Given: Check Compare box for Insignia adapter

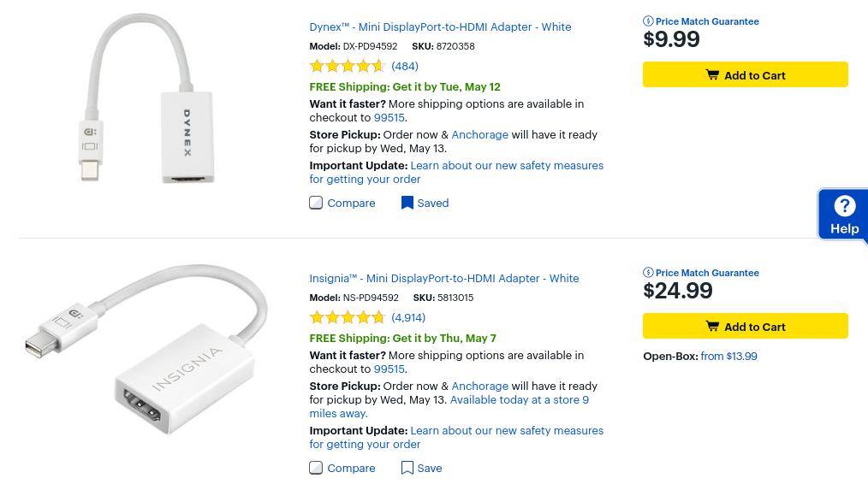Looking at the screenshot, I should click(316, 468).
